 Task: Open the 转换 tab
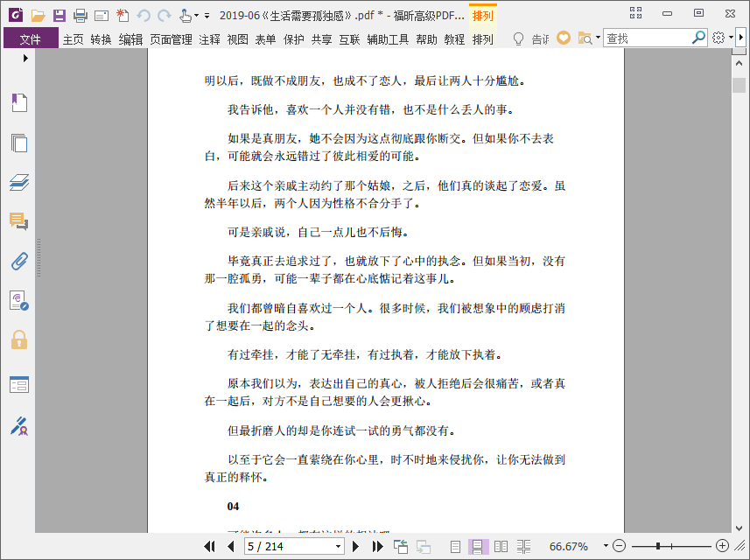(101, 39)
